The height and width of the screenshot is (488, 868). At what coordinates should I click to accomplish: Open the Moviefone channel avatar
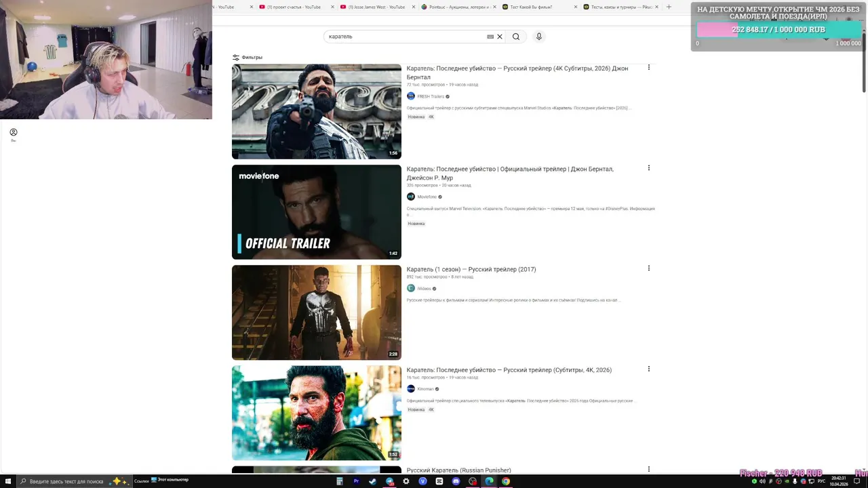411,197
